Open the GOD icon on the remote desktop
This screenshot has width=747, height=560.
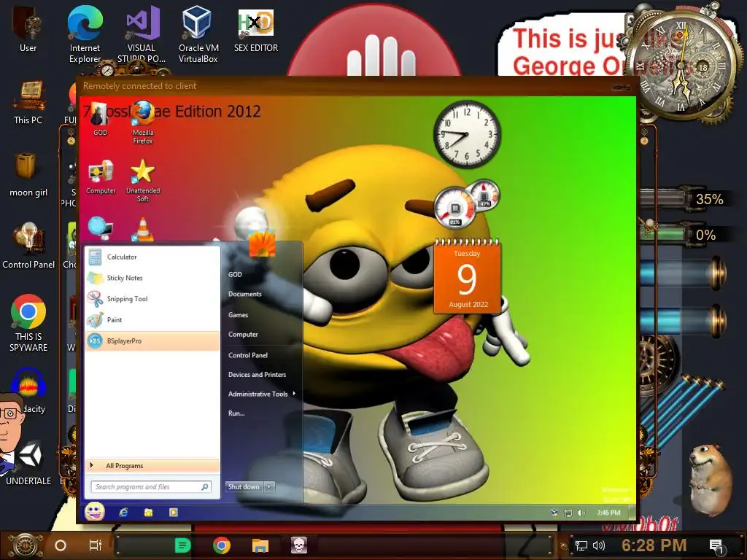tap(100, 119)
